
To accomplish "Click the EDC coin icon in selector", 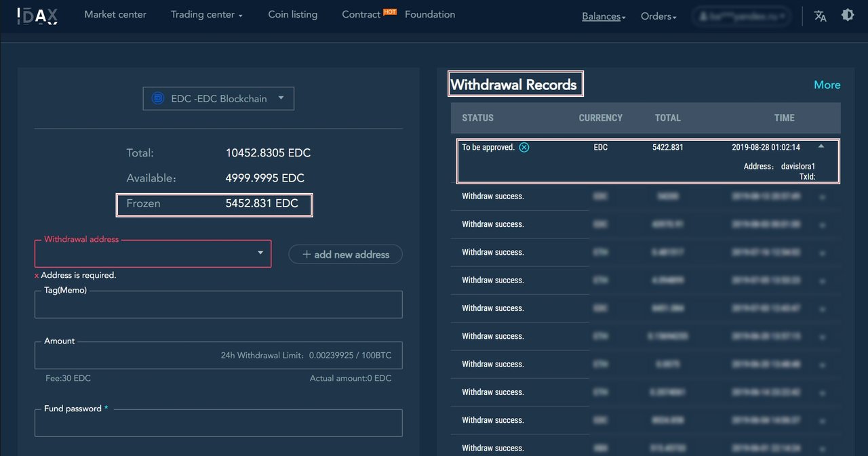I will (158, 99).
